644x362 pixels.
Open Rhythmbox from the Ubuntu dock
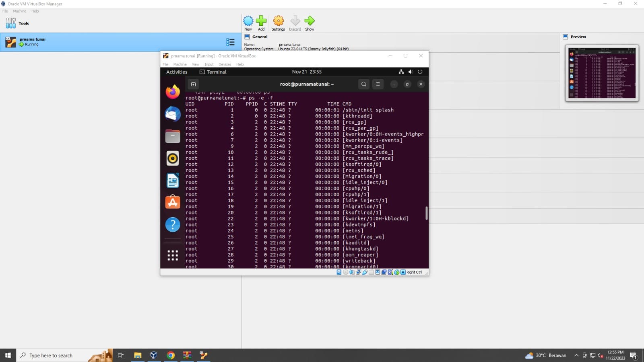(173, 158)
